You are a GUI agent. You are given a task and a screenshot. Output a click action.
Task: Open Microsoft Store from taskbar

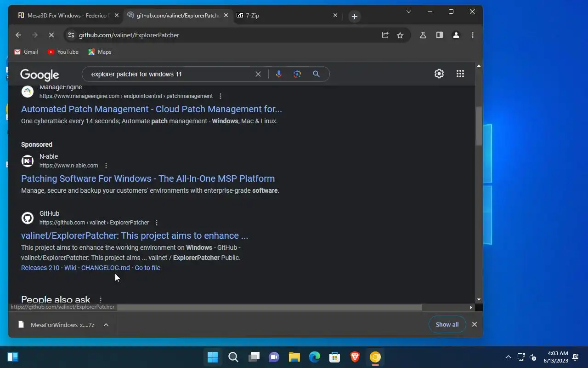335,357
